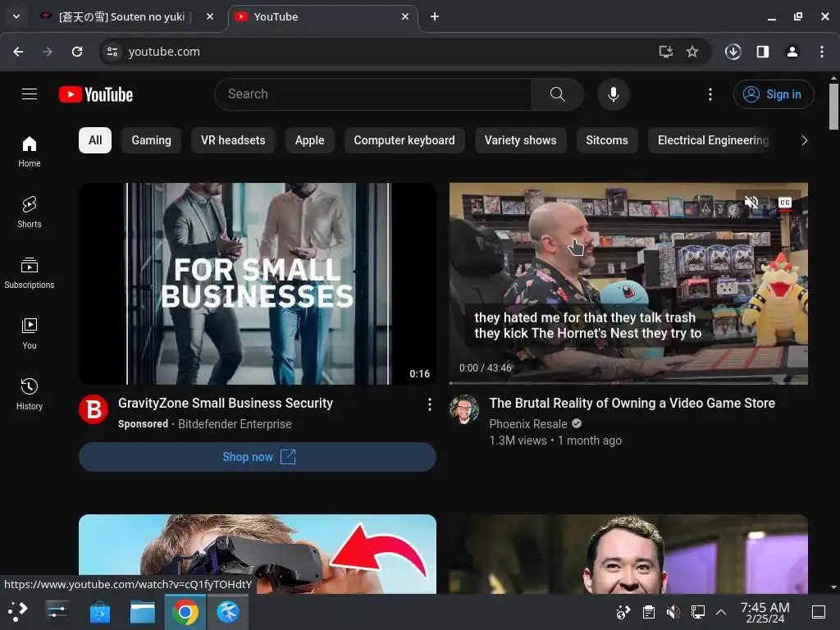The image size is (840, 630).
Task: Toggle Chrome side panel
Action: click(763, 52)
